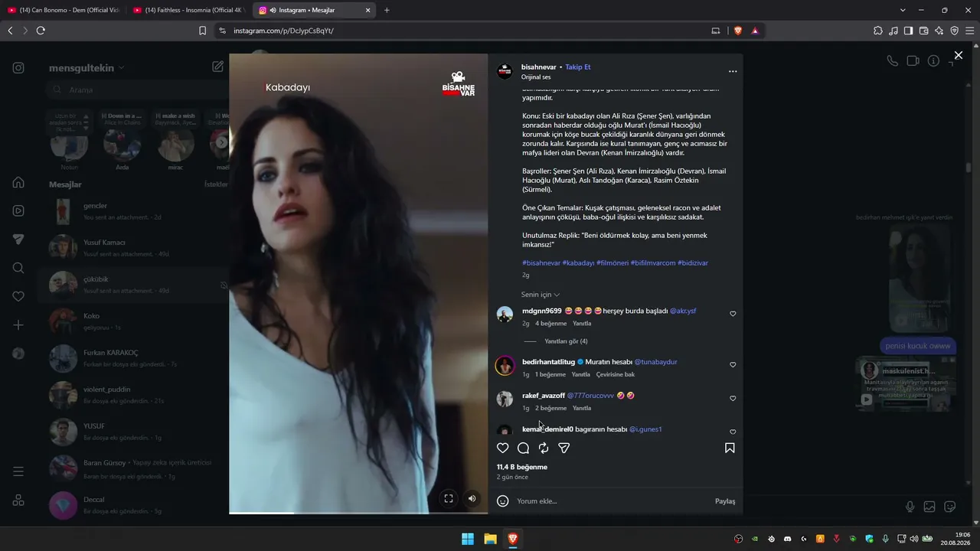Open the sidebar hamburger More menu

(18, 471)
